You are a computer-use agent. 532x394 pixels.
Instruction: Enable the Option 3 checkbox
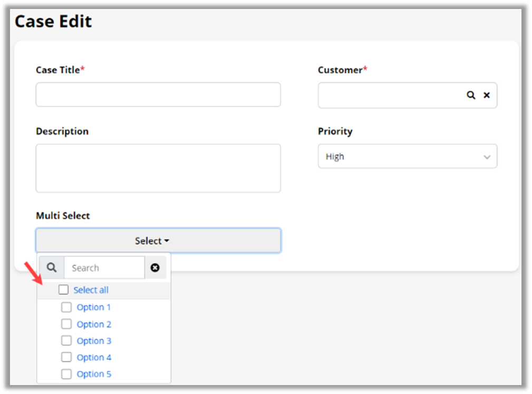tap(66, 340)
